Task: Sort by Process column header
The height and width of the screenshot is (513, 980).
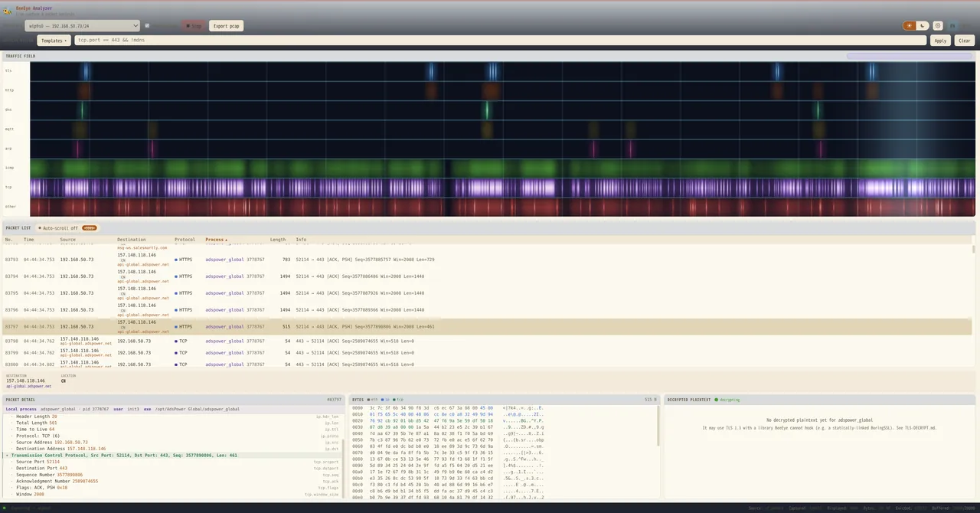Action: [216, 240]
